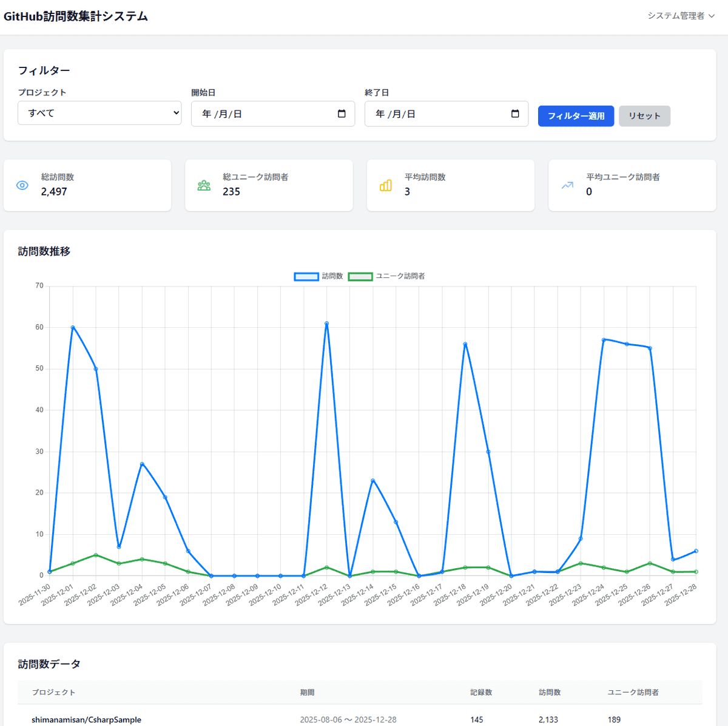Image resolution: width=728 pixels, height=726 pixels.
Task: Click the リセット button to clear filters
Action: (x=644, y=116)
